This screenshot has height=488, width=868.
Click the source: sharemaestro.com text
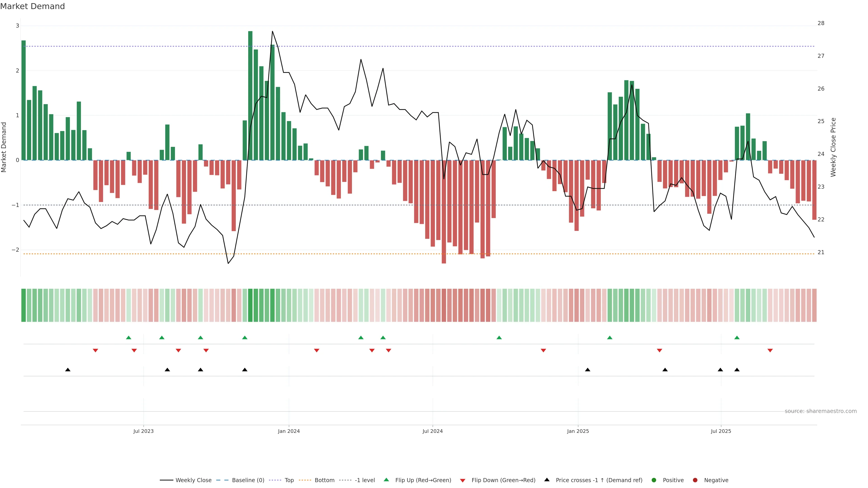(821, 411)
